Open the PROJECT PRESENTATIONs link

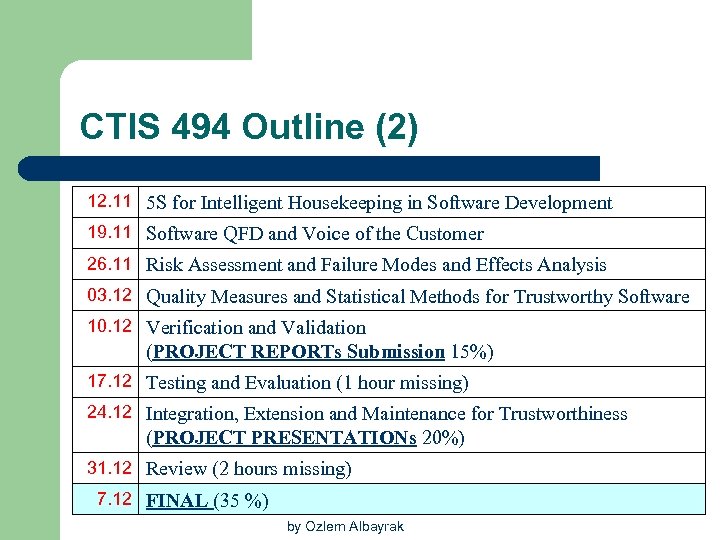[x=284, y=438]
